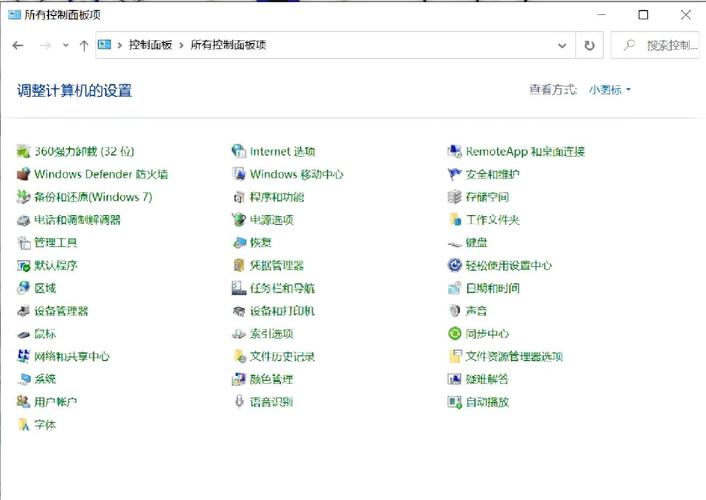Open the 设备和打印机 icon
Image resolution: width=706 pixels, height=500 pixels.
[239, 311]
